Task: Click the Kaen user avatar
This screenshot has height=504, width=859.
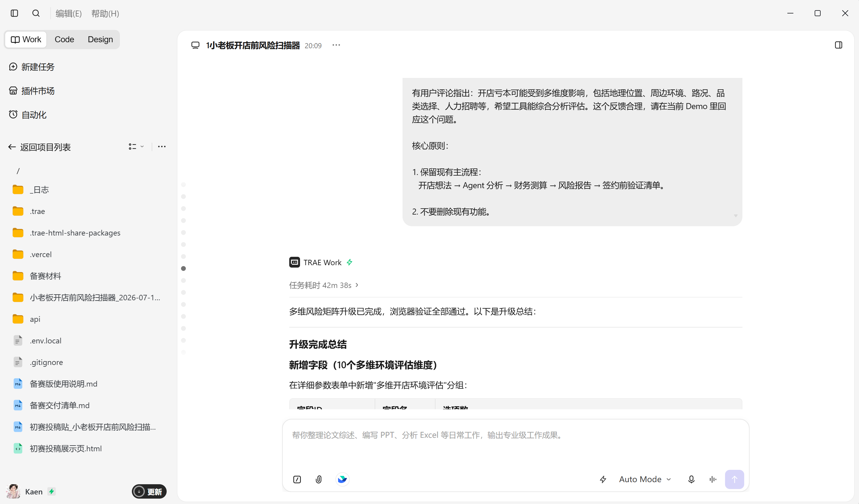Action: pos(13,491)
